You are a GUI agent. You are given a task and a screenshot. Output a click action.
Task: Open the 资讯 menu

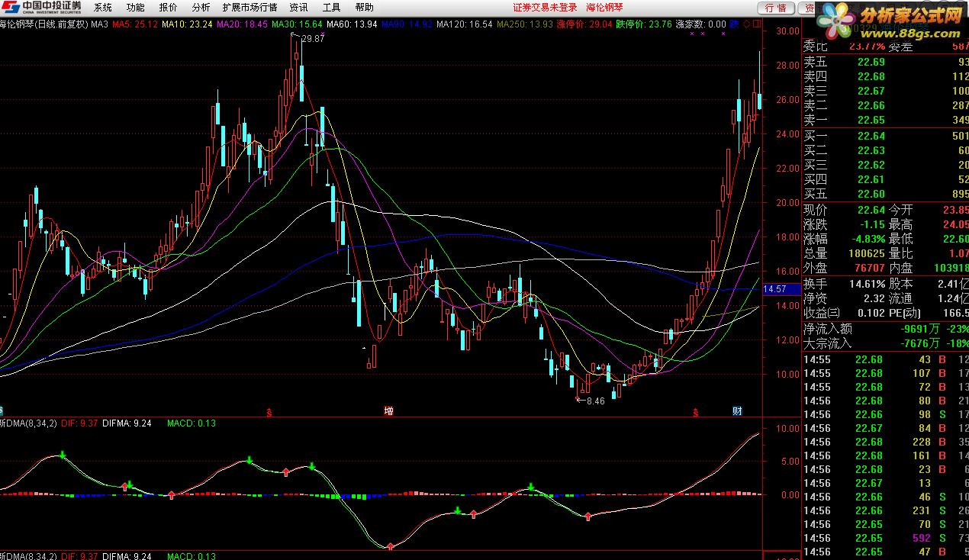click(298, 8)
